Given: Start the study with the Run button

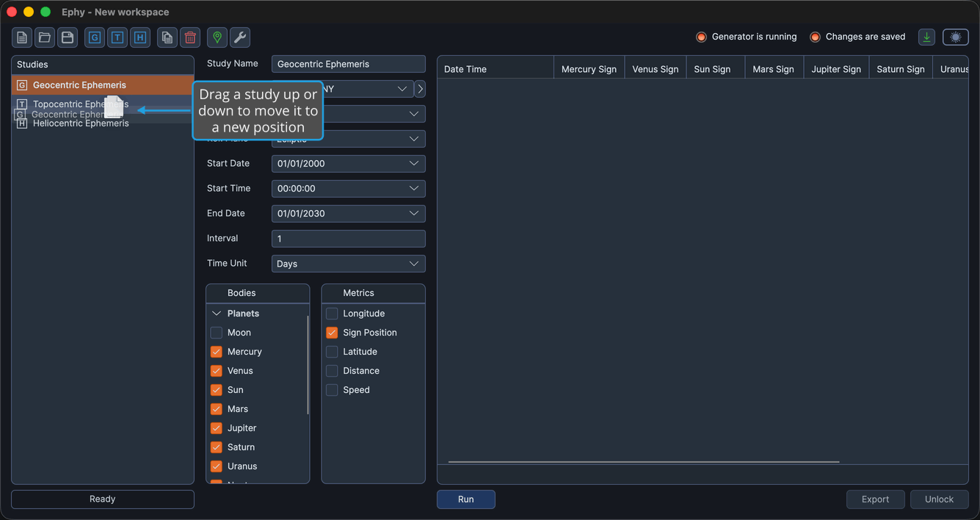Looking at the screenshot, I should [x=466, y=499].
